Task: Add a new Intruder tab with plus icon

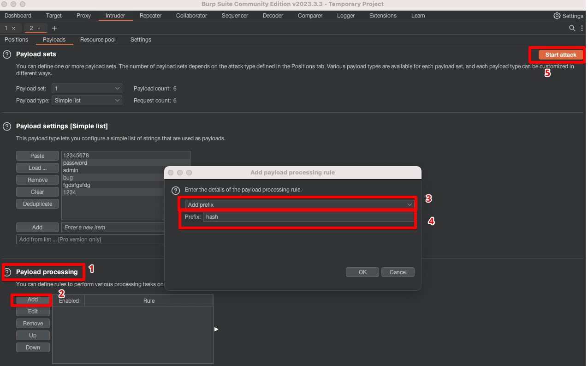Action: pos(54,28)
